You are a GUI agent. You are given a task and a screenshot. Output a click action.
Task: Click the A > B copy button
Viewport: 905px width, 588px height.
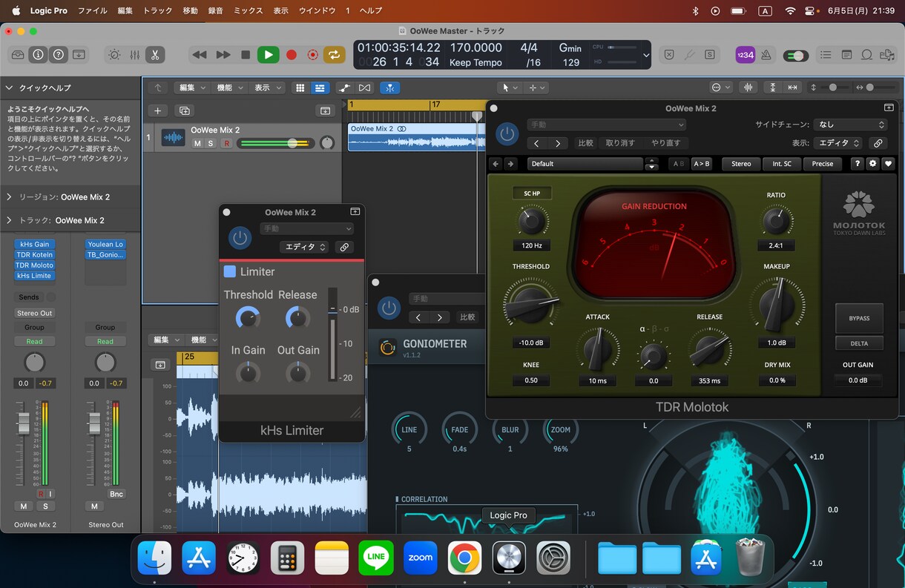coord(701,164)
